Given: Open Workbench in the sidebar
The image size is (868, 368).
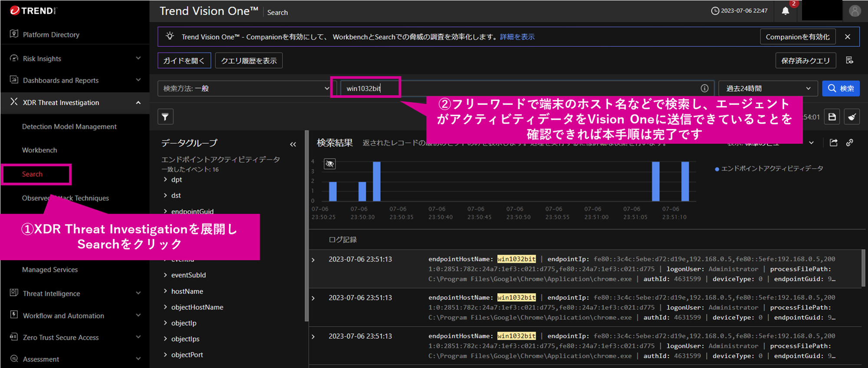Looking at the screenshot, I should [39, 150].
